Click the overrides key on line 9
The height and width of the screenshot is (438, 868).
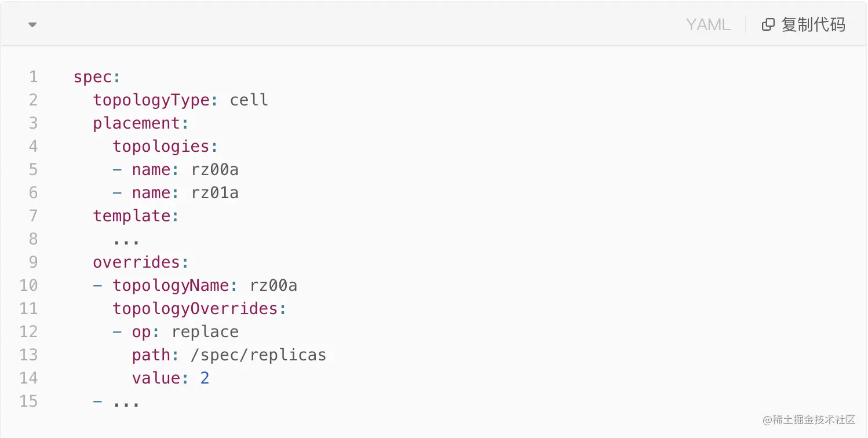[x=137, y=262]
